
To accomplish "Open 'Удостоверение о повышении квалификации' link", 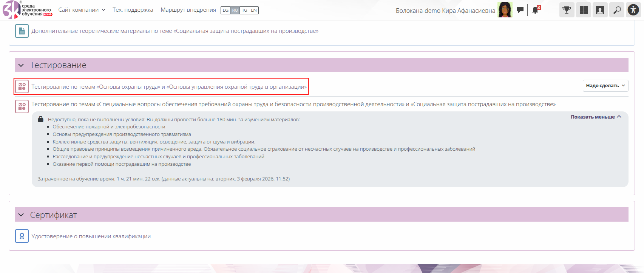I will [91, 236].
